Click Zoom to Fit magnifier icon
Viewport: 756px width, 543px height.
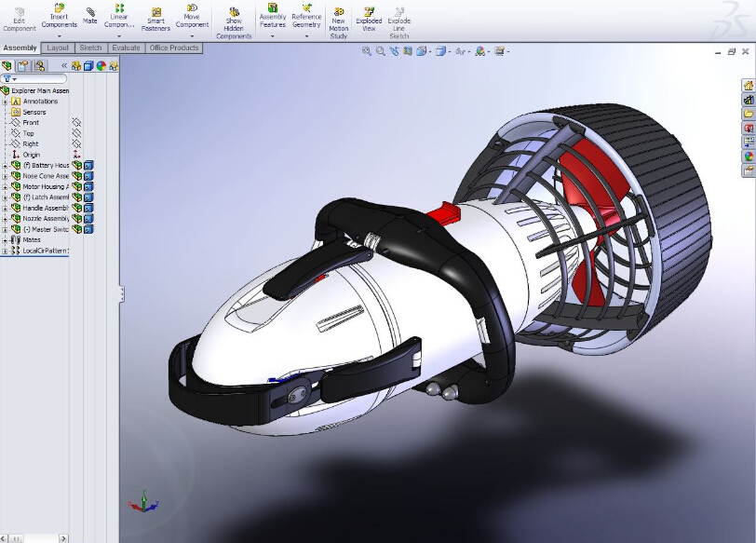[367, 51]
